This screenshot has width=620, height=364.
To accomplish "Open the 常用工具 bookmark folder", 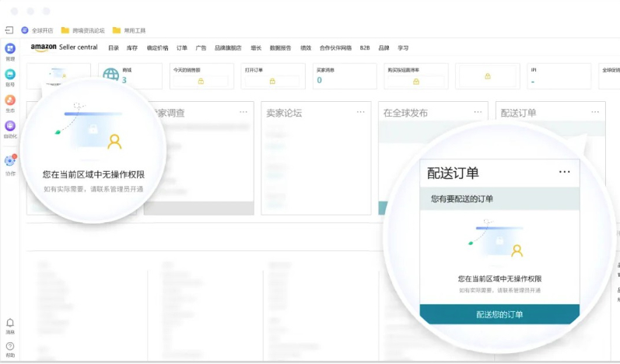I will pyautogui.click(x=129, y=30).
